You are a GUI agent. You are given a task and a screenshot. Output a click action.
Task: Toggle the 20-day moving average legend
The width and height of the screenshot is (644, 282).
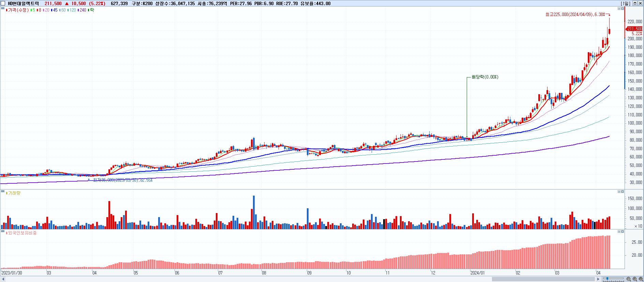[46, 10]
